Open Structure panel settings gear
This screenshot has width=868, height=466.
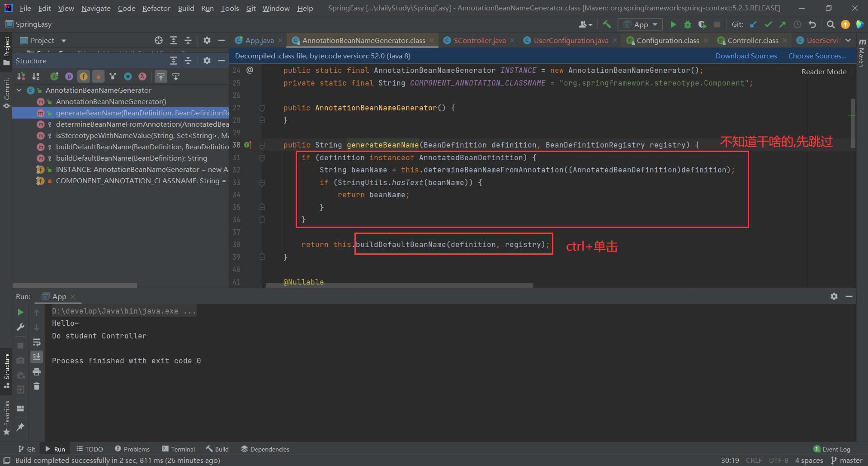click(x=207, y=61)
